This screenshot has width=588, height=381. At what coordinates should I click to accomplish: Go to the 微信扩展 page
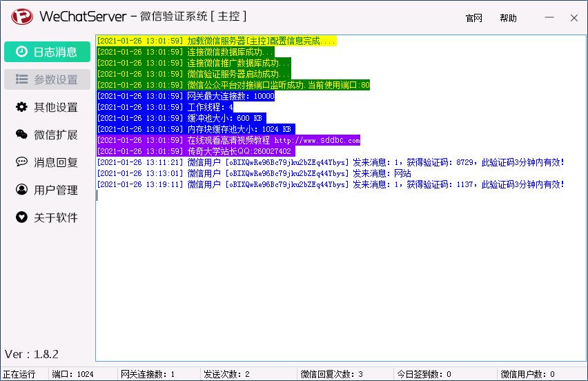47,135
